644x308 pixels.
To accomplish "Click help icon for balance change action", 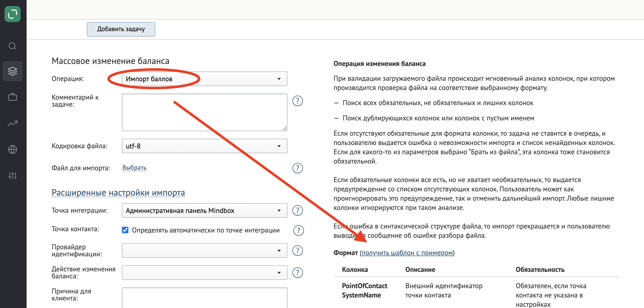I will [x=298, y=273].
